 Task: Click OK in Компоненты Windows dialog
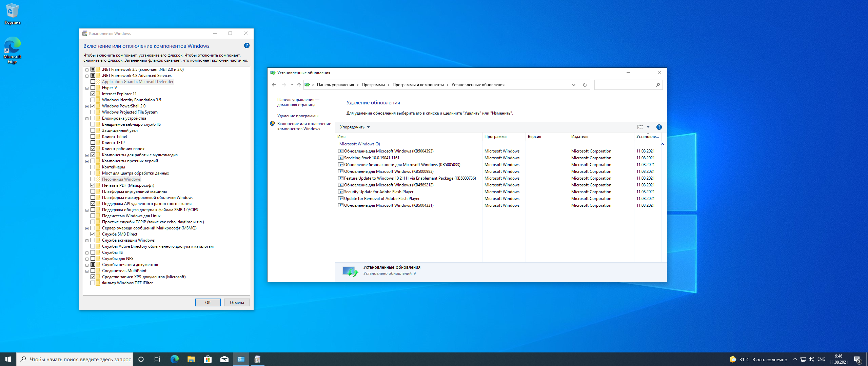208,303
